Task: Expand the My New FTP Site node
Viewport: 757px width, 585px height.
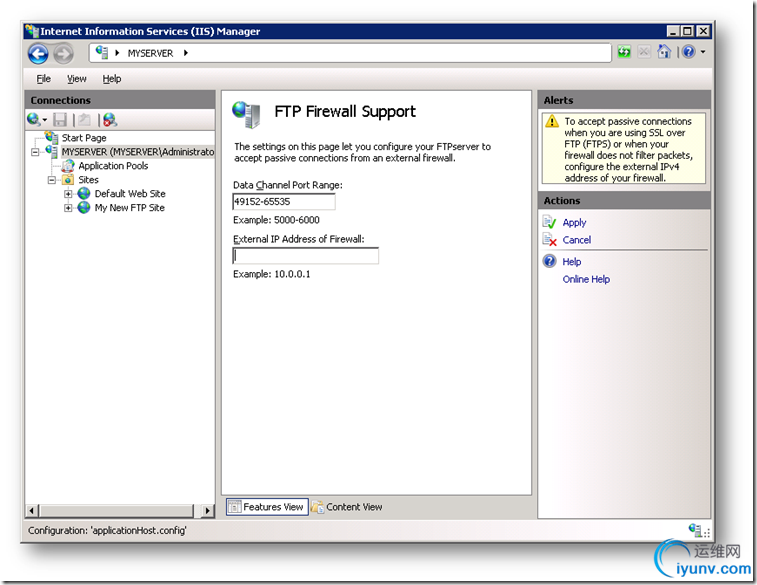Action: click(68, 208)
